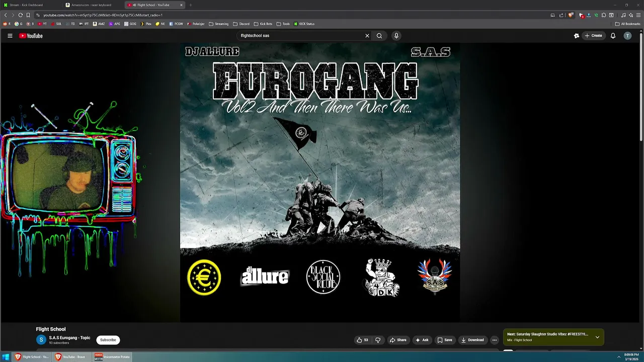Dislike the video with thumbs down
644x362 pixels.
[378, 340]
